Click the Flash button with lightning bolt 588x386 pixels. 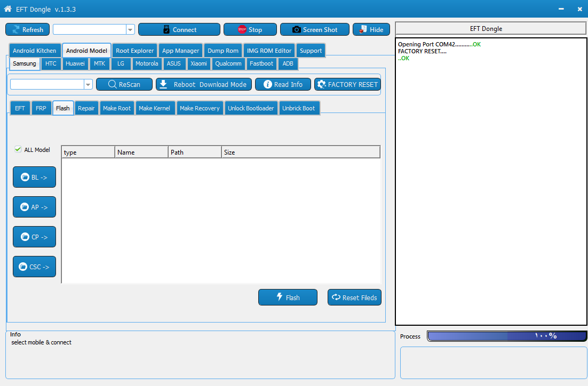(x=288, y=297)
